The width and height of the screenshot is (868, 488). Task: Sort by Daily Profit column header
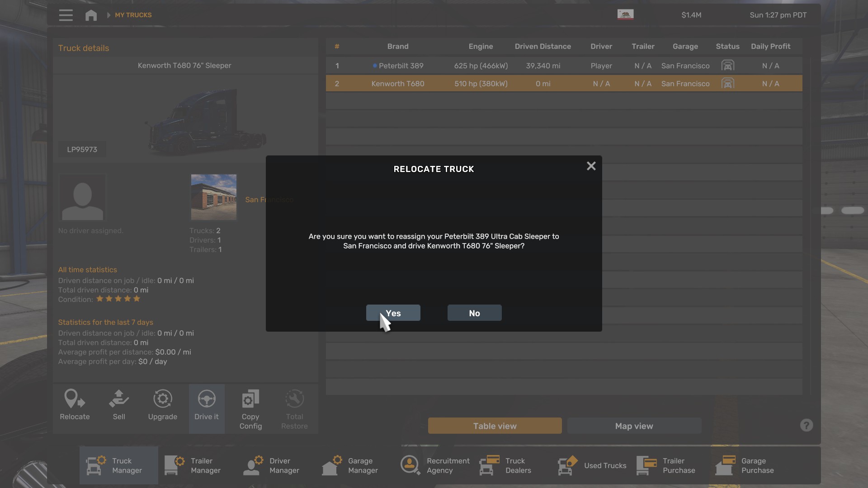pyautogui.click(x=771, y=46)
